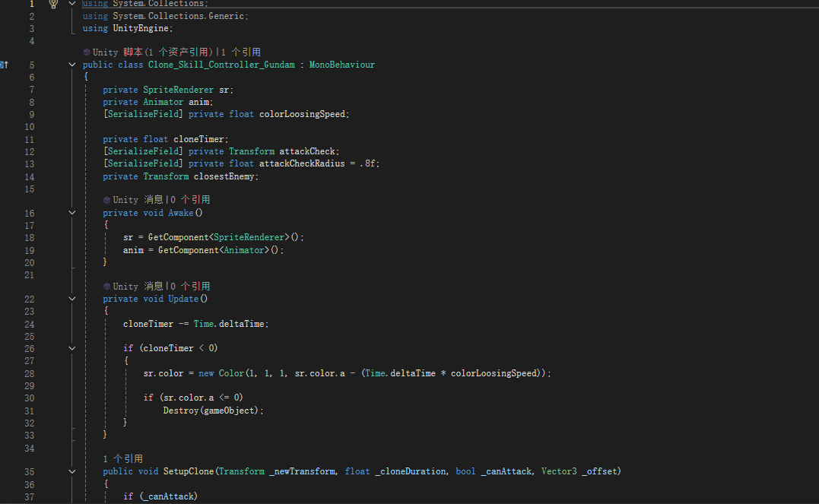Open "0 个引用" CodeLens above Update
This screenshot has height=504, width=819.
pyautogui.click(x=190, y=287)
